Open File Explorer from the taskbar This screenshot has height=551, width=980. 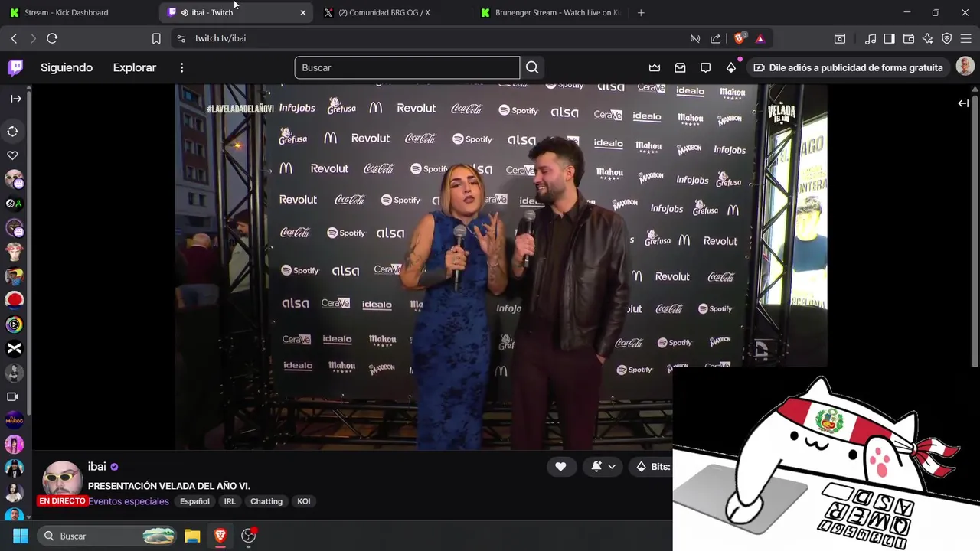(192, 536)
